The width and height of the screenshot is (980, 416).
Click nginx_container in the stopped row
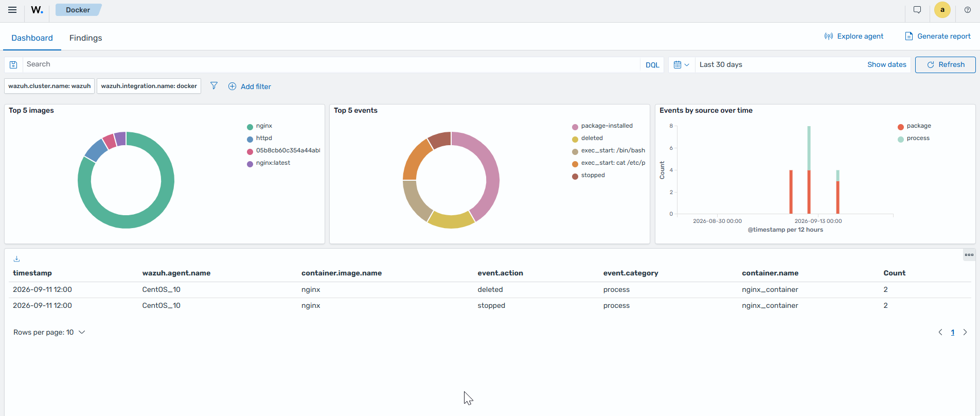point(770,305)
